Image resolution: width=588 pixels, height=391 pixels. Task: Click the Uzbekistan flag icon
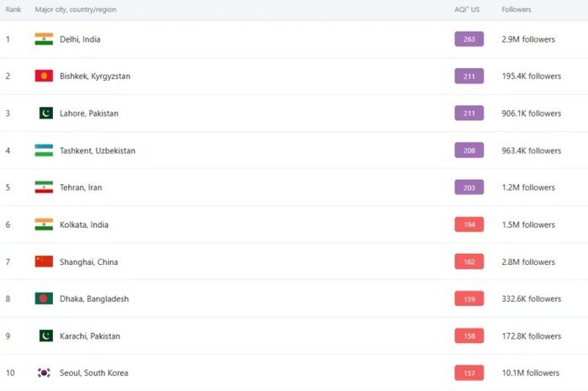click(x=44, y=151)
